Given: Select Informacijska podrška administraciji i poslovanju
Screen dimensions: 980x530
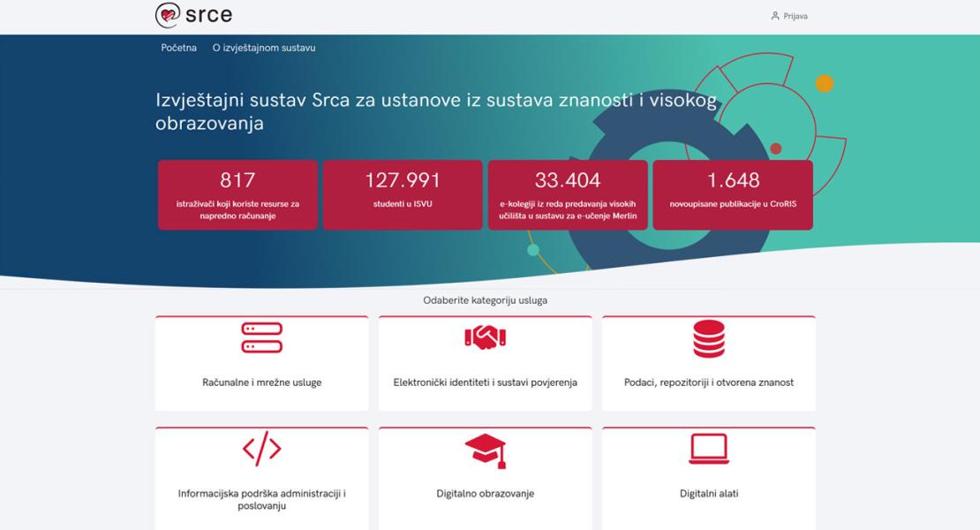Looking at the screenshot, I should (261, 500).
